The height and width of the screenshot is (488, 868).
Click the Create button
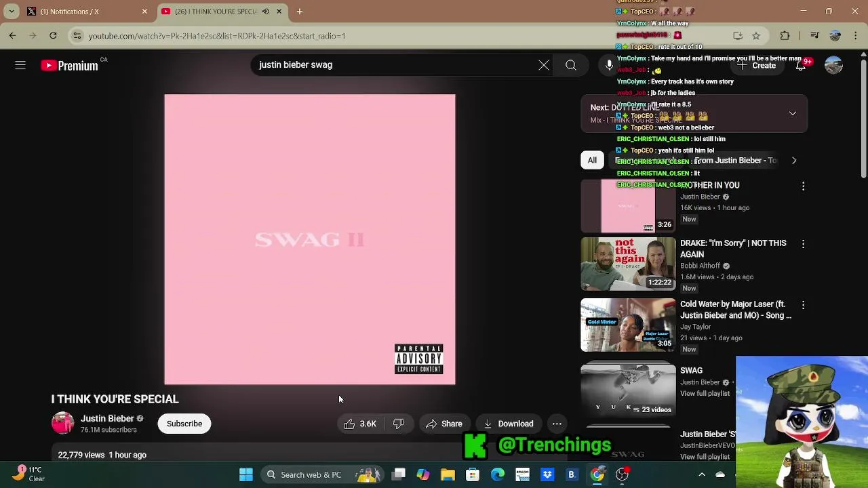pos(757,66)
